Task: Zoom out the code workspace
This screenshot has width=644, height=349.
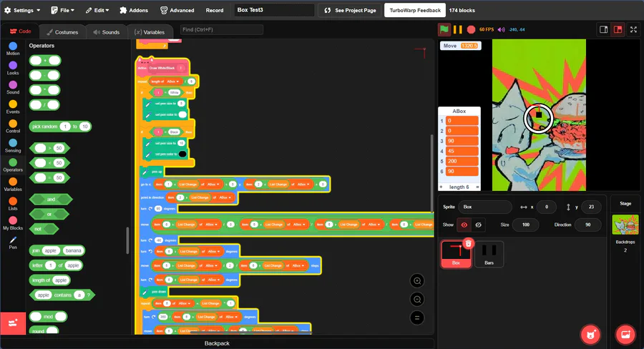Action: (417, 300)
